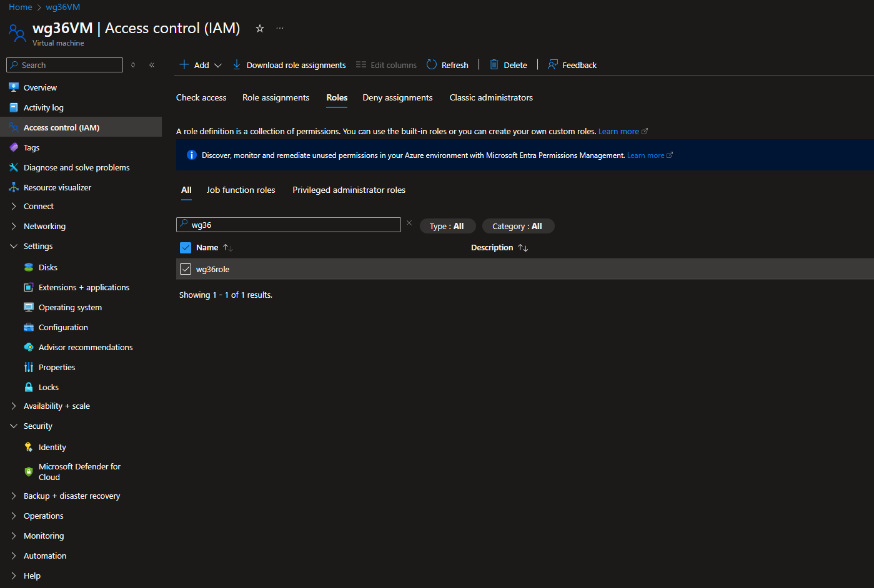Toggle the wg36role row checkbox
The width and height of the screenshot is (874, 588).
coord(186,269)
